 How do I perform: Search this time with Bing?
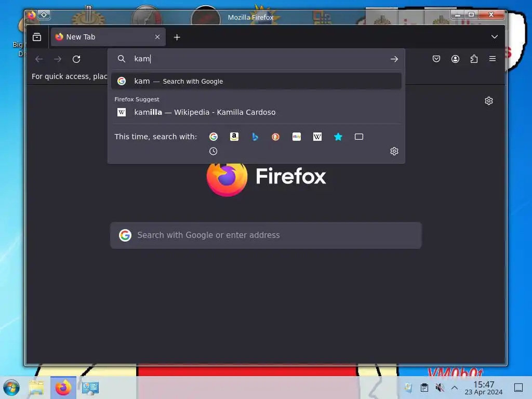[x=255, y=137]
